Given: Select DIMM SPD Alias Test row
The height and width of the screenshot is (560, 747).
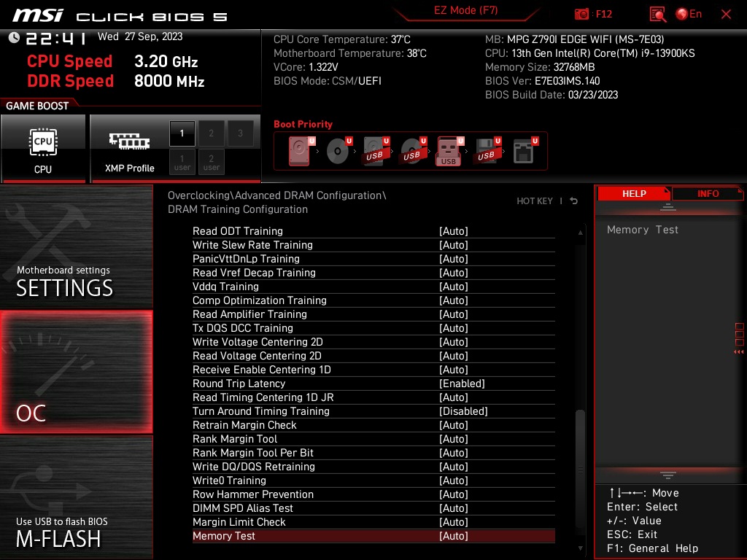Looking at the screenshot, I should click(373, 508).
